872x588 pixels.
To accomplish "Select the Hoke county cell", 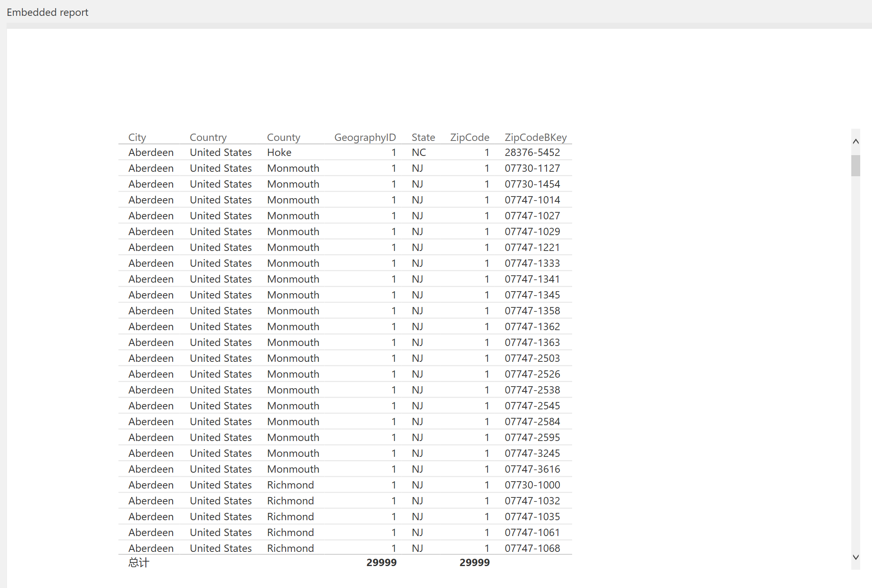I will [279, 152].
